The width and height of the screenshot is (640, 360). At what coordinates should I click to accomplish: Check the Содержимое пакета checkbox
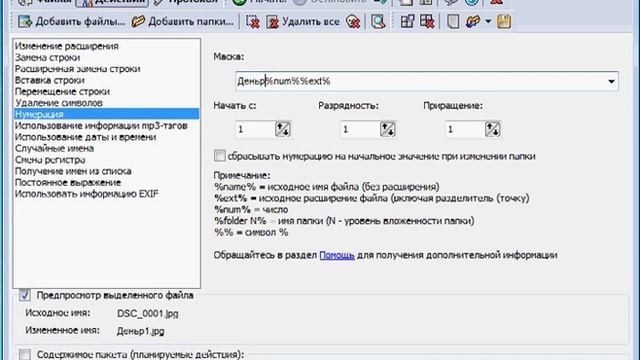[25, 354]
